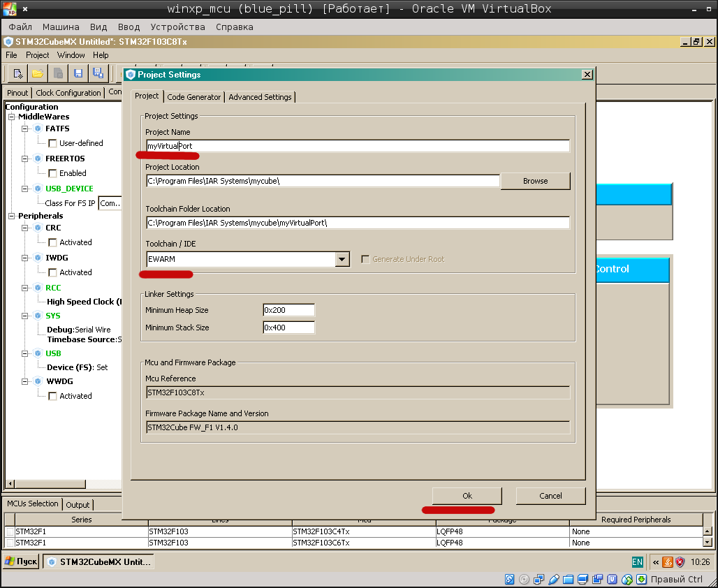Click the VirtualBox keyboard capture arrow icon
Screen dimensions: 718x588
(x=642, y=580)
